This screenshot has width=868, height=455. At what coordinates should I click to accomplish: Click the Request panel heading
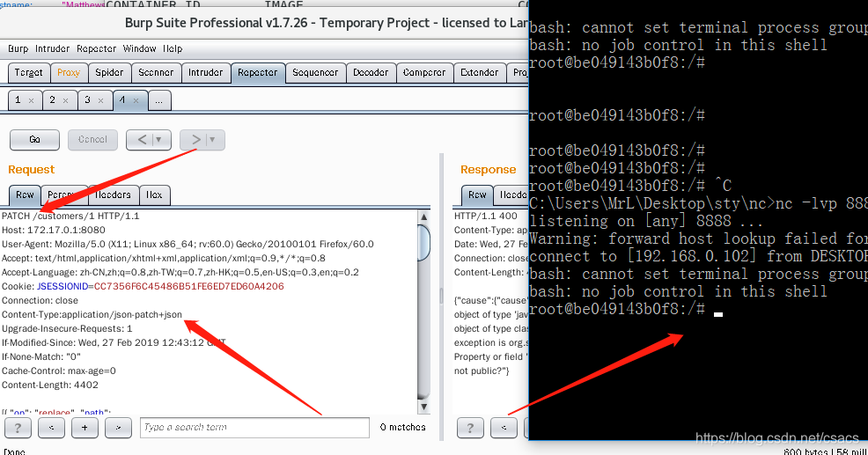pos(32,169)
